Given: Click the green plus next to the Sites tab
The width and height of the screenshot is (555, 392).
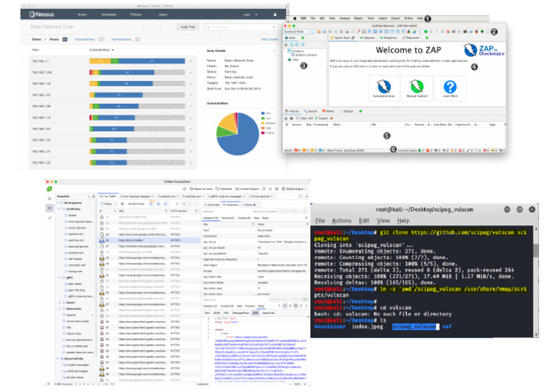Looking at the screenshot, I should 303,38.
